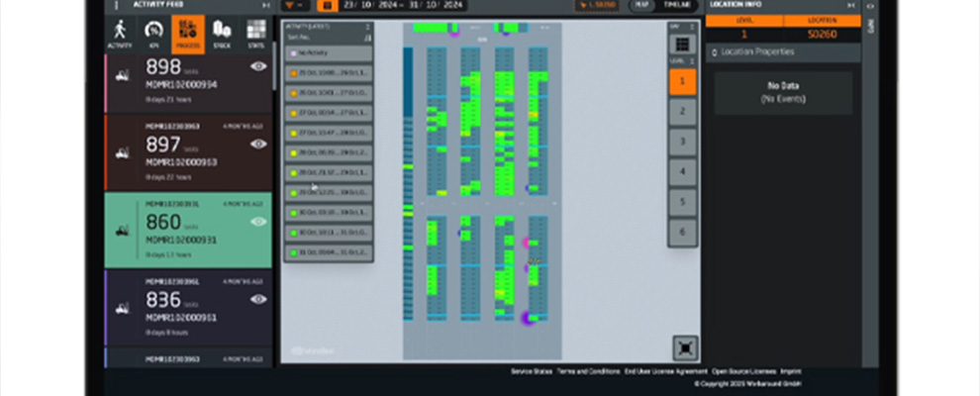This screenshot has width=980, height=396.
Task: Open the Activity walking-person tab
Action: 121,33
